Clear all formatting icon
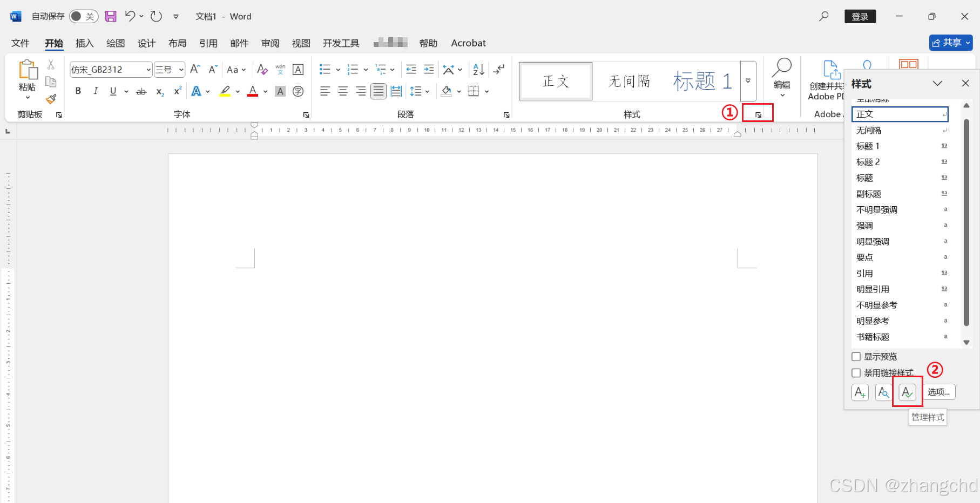This screenshot has width=980, height=503. click(x=262, y=69)
